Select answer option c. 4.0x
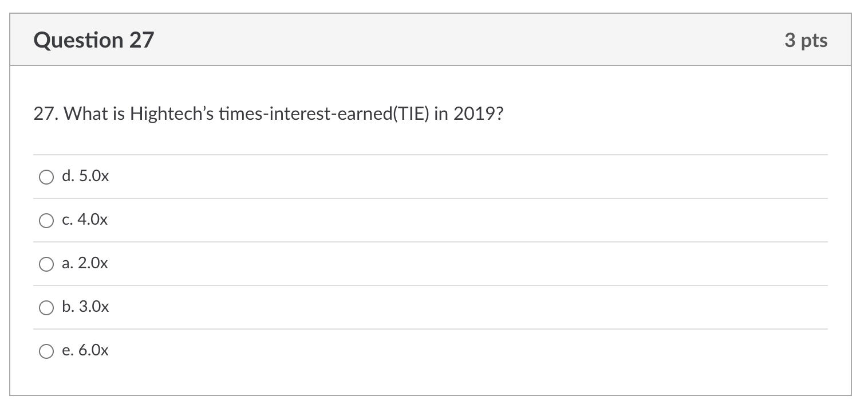The image size is (868, 415). coord(46,220)
